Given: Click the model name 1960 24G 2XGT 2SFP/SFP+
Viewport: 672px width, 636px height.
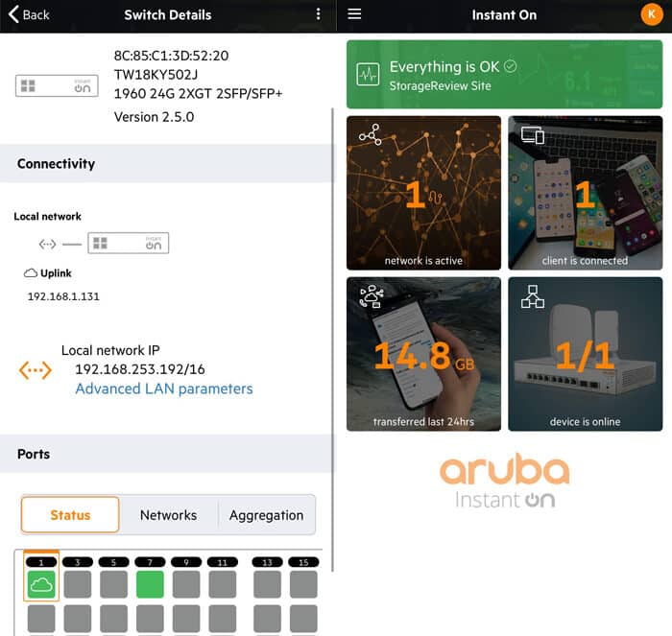Looking at the screenshot, I should pos(198,93).
